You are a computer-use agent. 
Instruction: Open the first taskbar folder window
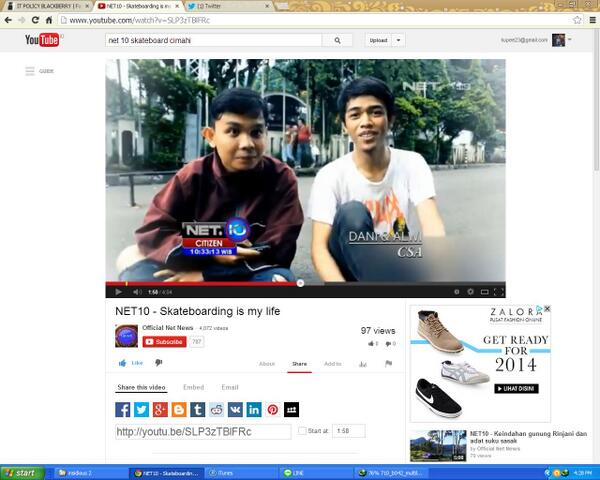(90, 473)
